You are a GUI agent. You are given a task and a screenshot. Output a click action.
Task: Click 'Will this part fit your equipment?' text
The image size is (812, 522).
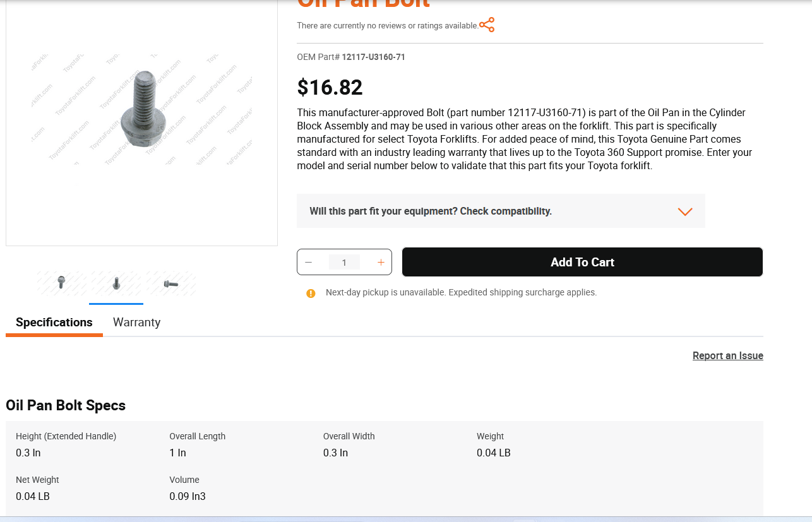coord(430,211)
